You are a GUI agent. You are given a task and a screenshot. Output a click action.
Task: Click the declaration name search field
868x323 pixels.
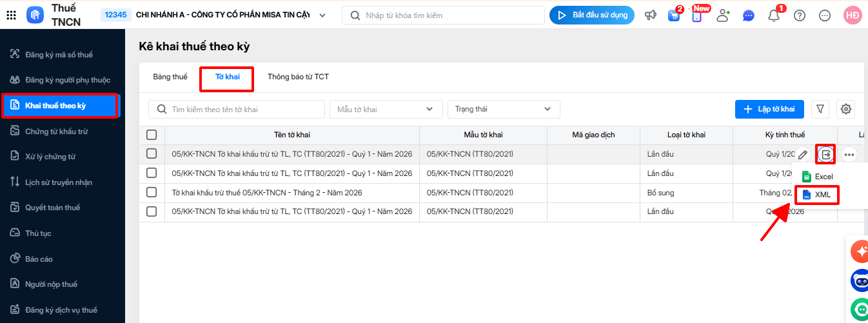[237, 110]
